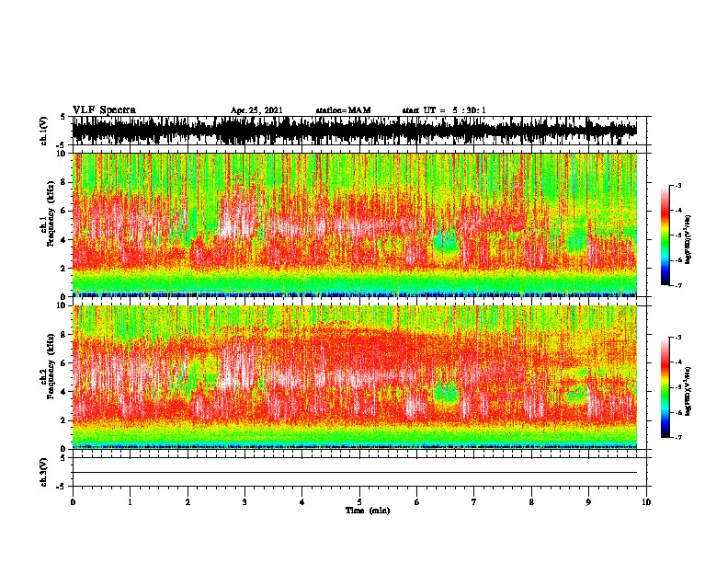
Task: Click the ch.2 spectrogram color scale bar
Action: click(665, 387)
